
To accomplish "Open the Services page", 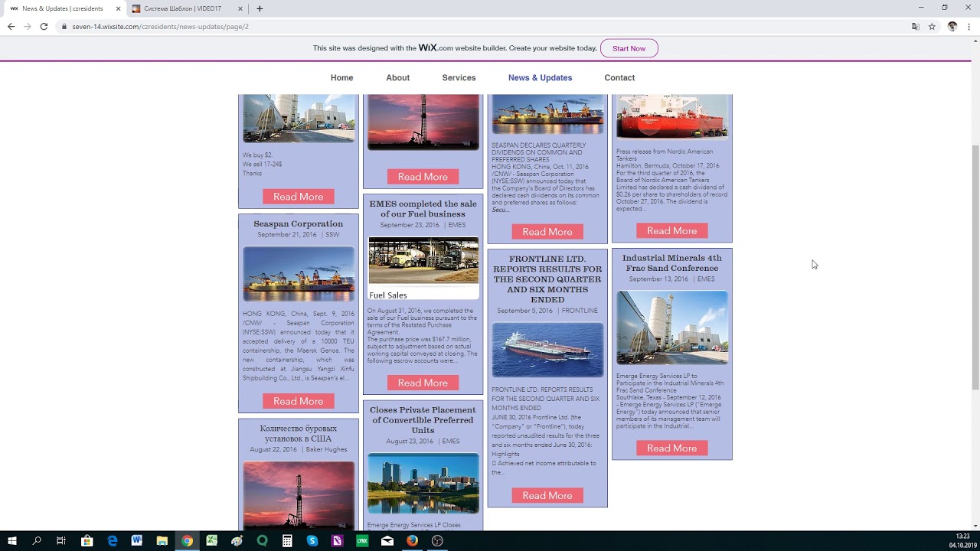I will (459, 77).
